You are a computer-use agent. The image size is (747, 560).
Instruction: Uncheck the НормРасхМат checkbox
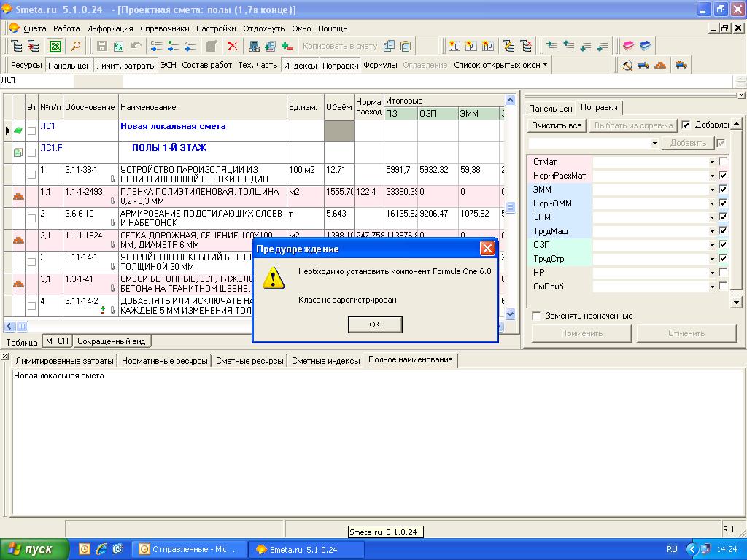point(723,175)
